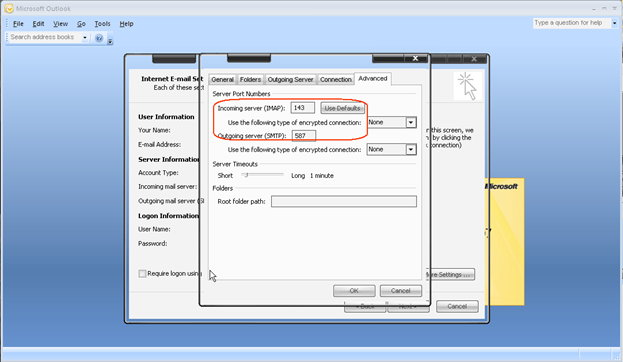Open the Go menu

coord(81,24)
